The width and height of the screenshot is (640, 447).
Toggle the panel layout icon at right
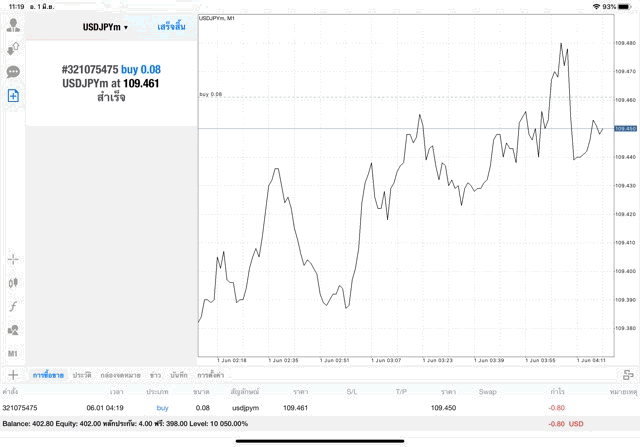628,374
